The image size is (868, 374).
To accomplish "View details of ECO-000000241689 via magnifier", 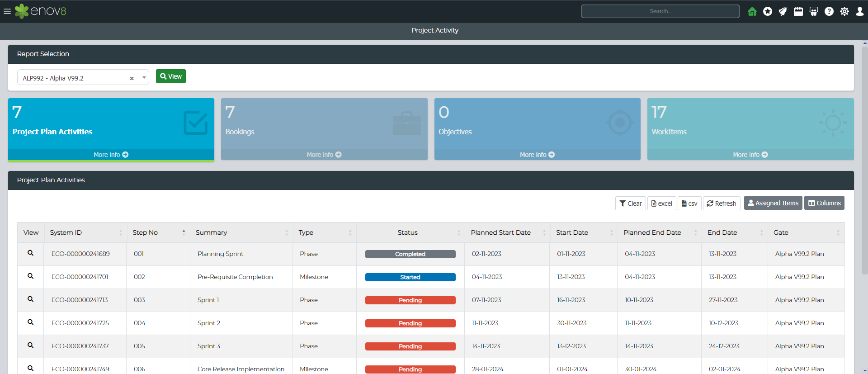I will tap(30, 253).
